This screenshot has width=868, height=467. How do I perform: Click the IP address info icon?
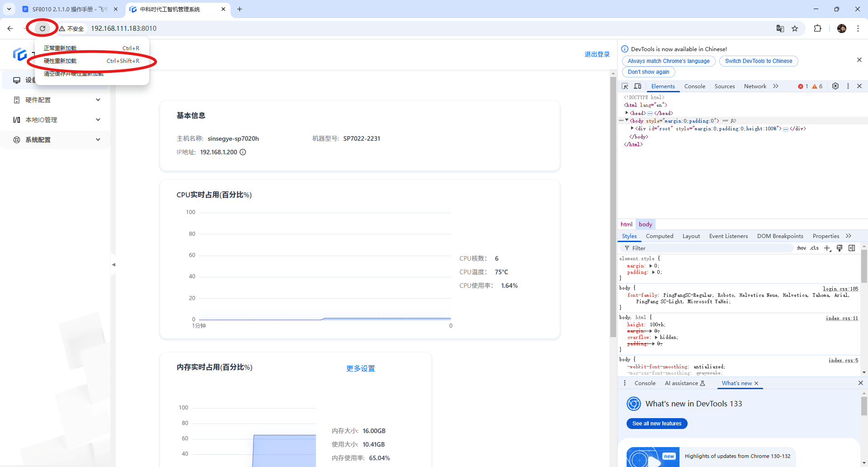click(243, 152)
